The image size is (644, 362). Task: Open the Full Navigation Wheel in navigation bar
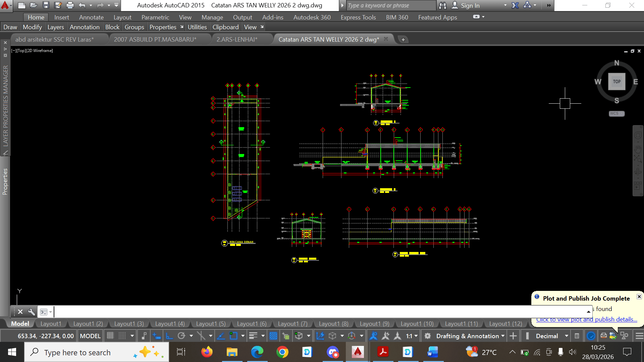638,135
